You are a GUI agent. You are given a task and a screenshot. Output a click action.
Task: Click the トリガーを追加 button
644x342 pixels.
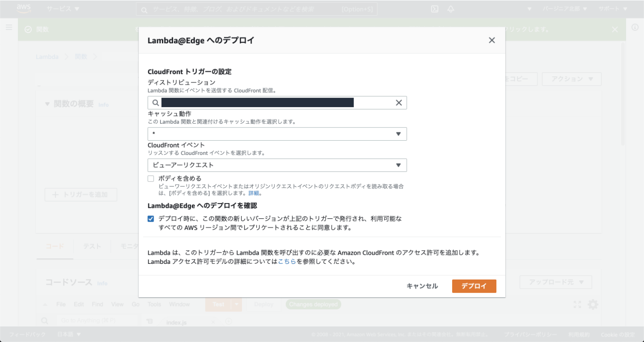tap(81, 194)
